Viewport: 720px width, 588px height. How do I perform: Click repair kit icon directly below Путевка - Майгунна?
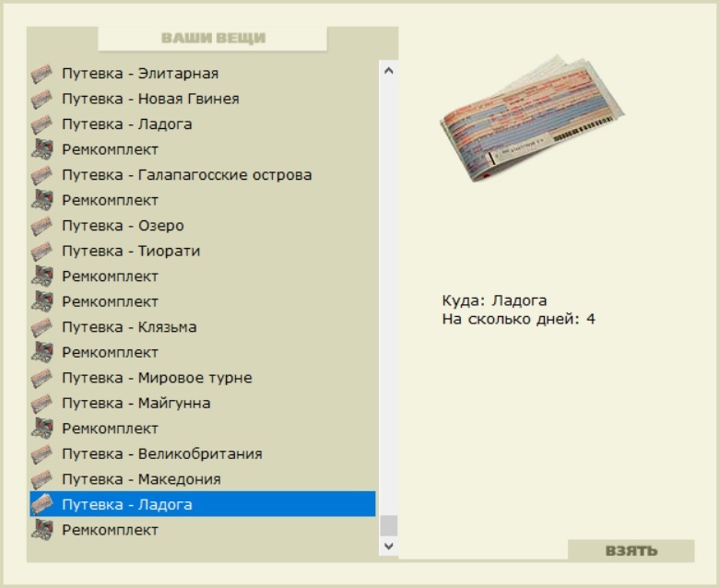click(x=41, y=429)
